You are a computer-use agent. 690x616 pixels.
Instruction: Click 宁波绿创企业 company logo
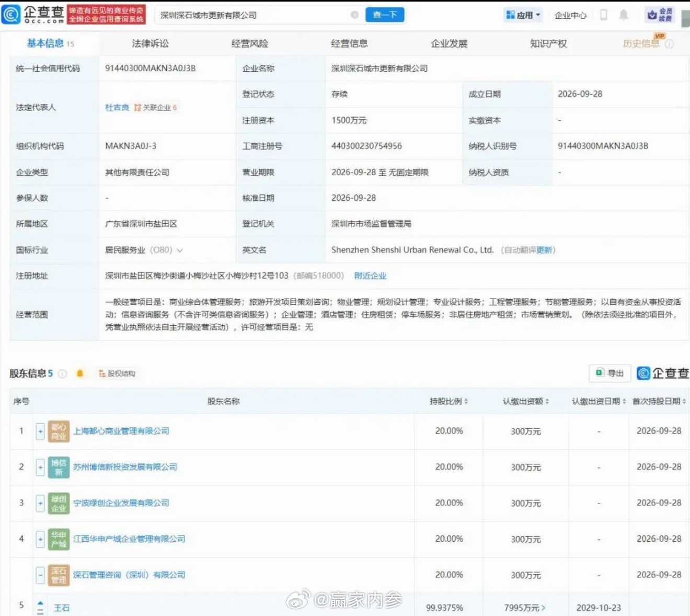click(x=59, y=503)
